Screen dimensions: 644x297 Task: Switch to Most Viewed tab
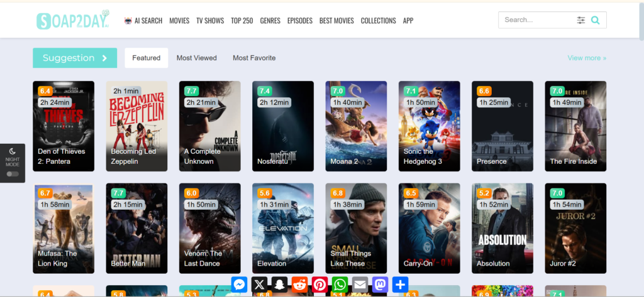(x=197, y=58)
